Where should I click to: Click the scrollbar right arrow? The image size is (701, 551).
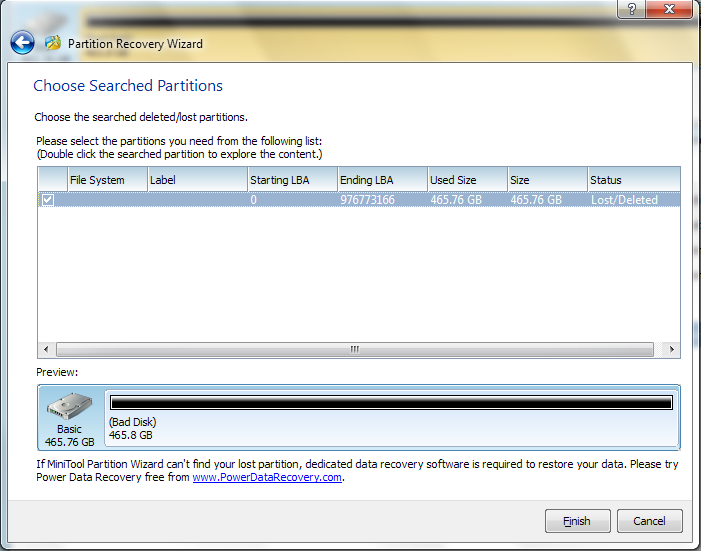pyautogui.click(x=671, y=349)
